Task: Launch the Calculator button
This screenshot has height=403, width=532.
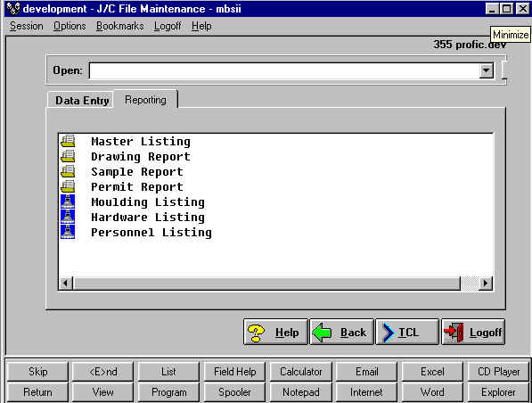Action: [300, 372]
